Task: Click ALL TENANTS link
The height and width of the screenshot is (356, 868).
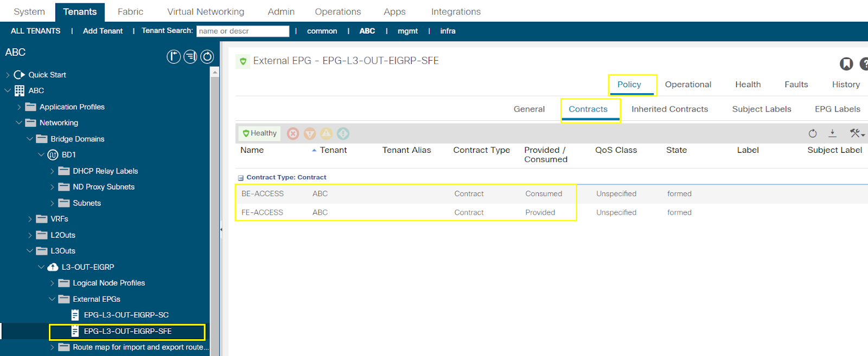Action: click(36, 31)
